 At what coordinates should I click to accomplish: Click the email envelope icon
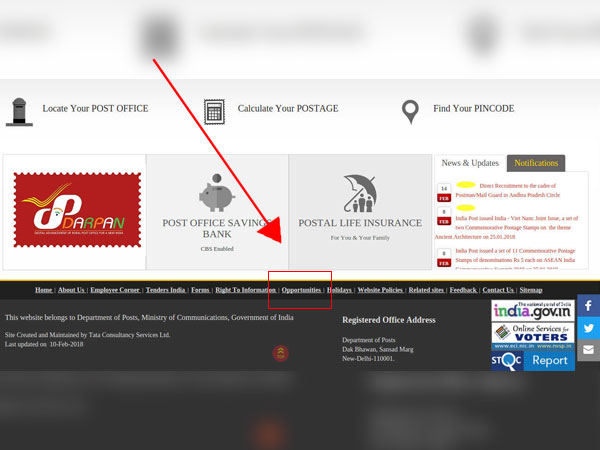589,350
